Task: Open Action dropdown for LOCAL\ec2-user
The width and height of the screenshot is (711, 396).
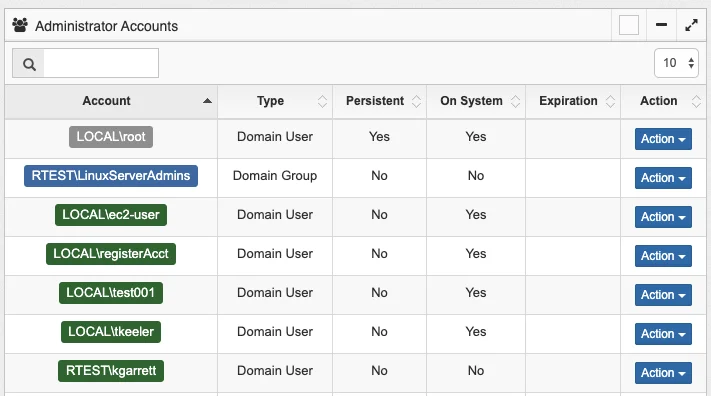Action: point(663,217)
